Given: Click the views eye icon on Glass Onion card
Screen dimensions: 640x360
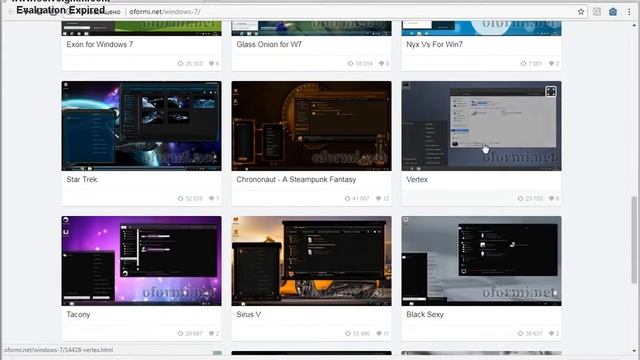Looking at the screenshot, I should pyautogui.click(x=350, y=63).
